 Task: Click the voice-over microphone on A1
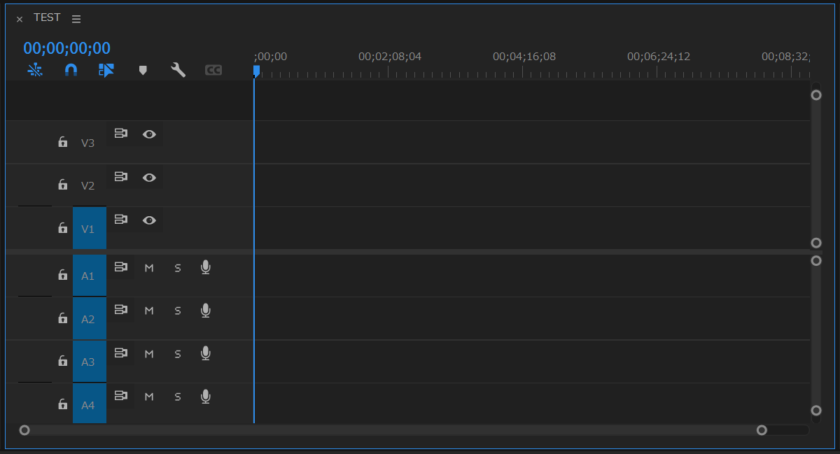[x=205, y=267]
